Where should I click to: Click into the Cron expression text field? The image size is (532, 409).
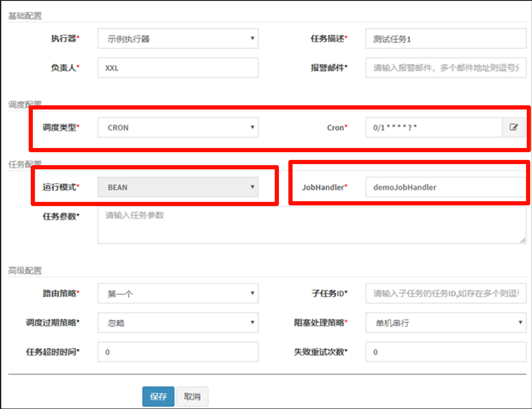click(x=433, y=128)
